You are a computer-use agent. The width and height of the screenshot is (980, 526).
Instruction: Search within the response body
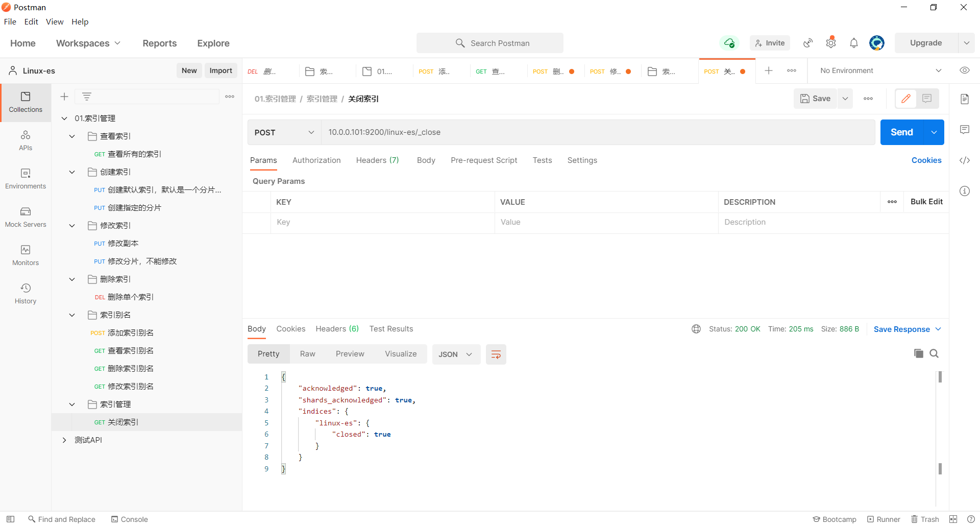[x=934, y=353]
